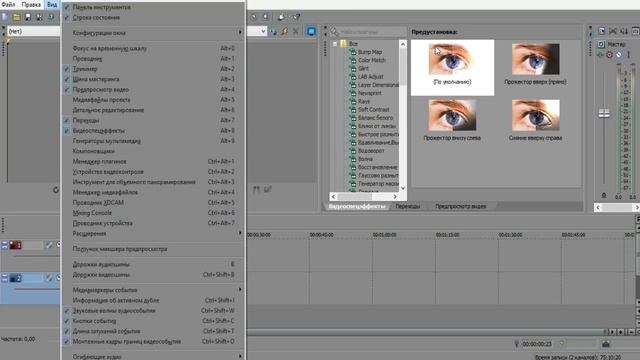The height and width of the screenshot is (360, 640).
Task: Click the Master bus FX icon
Action: coord(600,54)
